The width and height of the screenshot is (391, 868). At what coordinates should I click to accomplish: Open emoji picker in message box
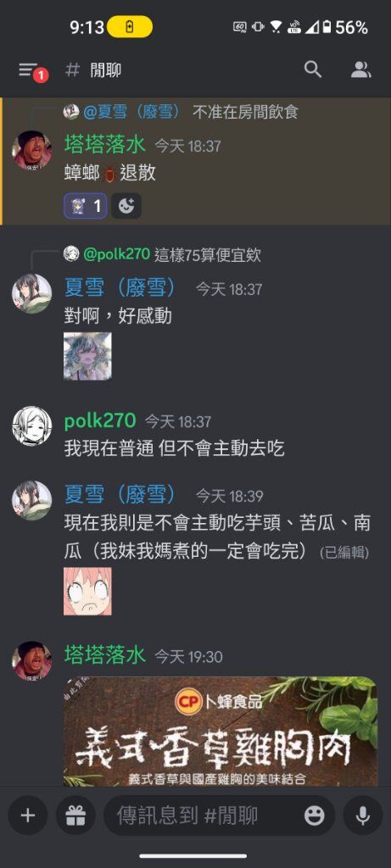tap(314, 815)
